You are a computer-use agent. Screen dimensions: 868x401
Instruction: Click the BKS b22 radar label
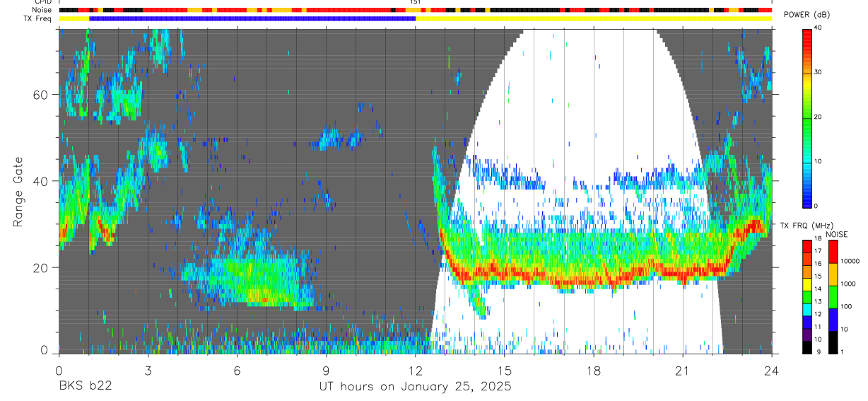coord(85,387)
